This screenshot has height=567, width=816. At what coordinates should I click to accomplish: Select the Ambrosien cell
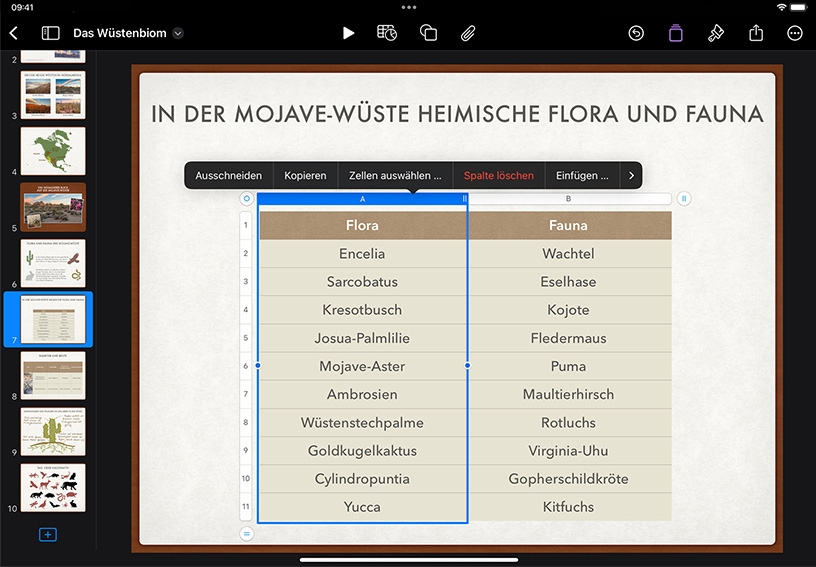(363, 394)
